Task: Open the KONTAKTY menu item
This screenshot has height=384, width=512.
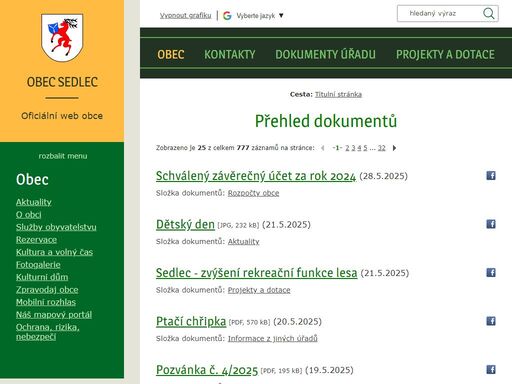Action: coord(230,54)
